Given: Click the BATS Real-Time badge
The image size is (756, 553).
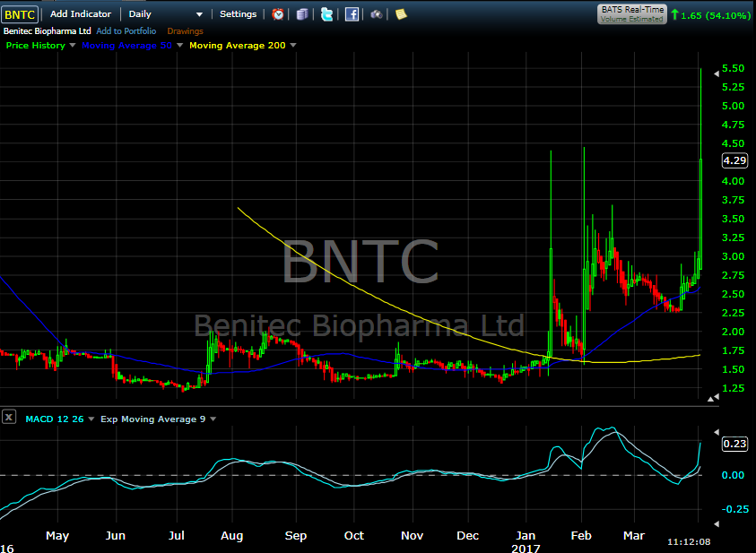Looking at the screenshot, I should [632, 14].
